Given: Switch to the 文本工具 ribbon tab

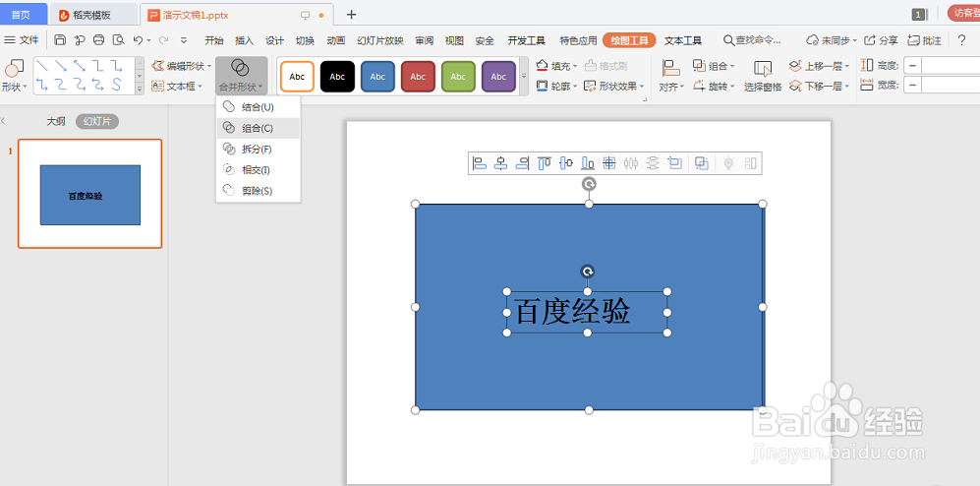Looking at the screenshot, I should point(683,40).
